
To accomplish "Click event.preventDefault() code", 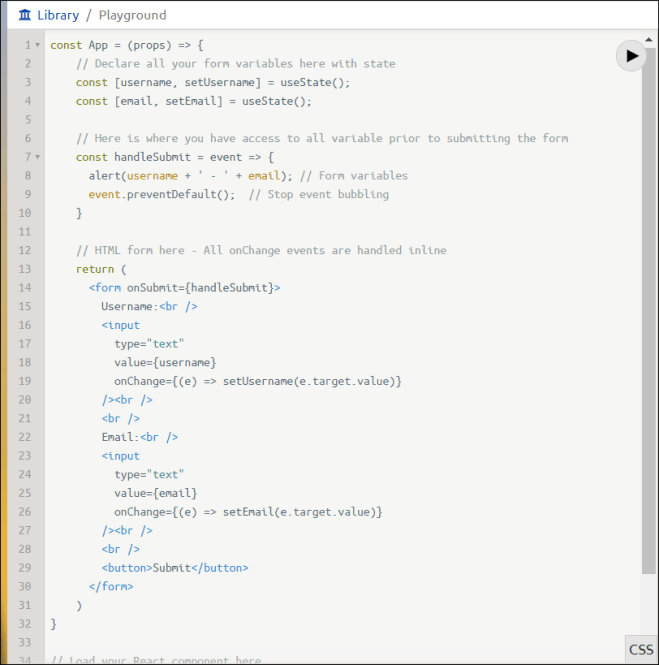I will pos(162,194).
